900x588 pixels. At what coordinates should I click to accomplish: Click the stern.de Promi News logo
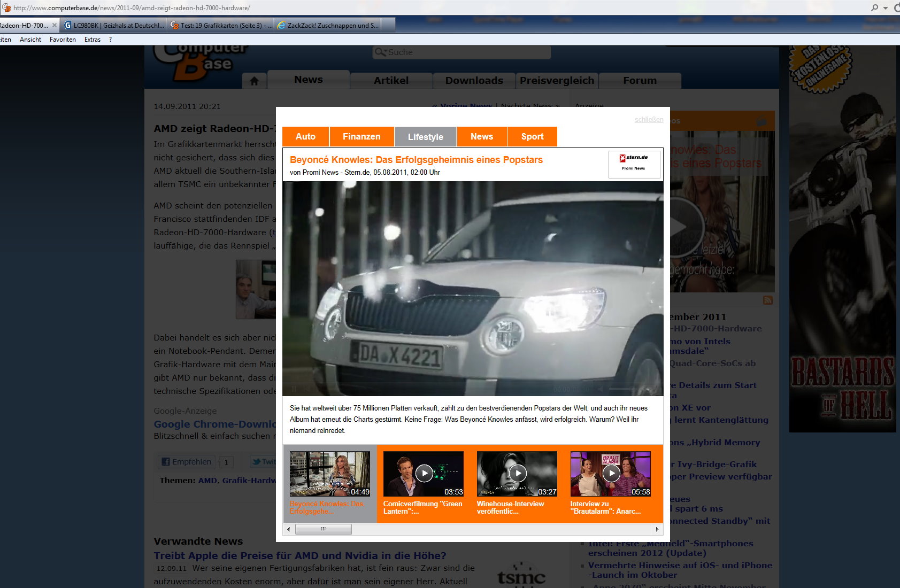634,164
